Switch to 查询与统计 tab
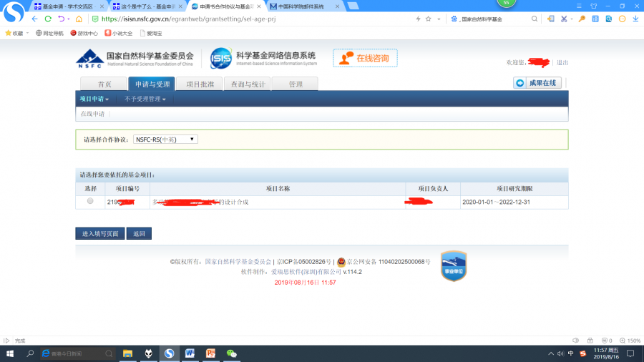644x362 pixels. pyautogui.click(x=248, y=84)
